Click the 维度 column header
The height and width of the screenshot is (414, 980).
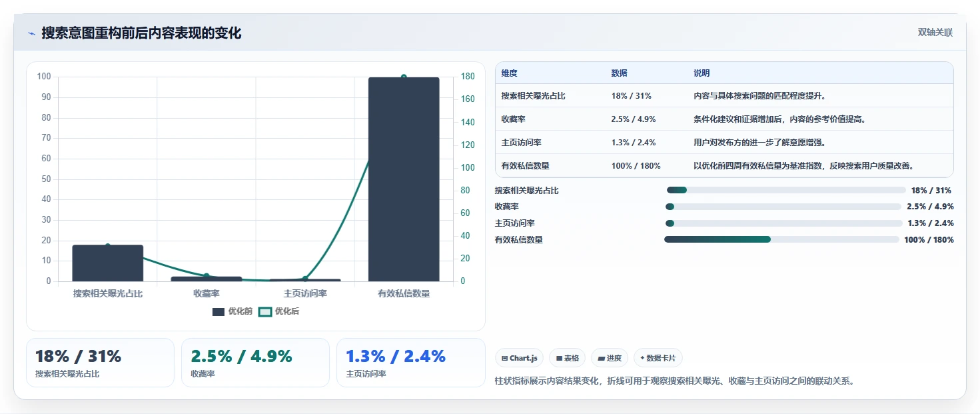click(510, 73)
